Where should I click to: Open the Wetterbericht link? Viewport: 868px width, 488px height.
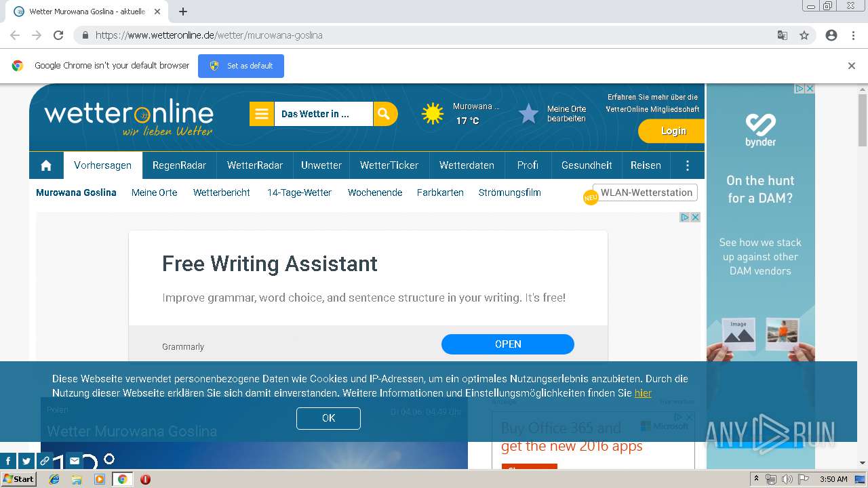[x=222, y=192]
